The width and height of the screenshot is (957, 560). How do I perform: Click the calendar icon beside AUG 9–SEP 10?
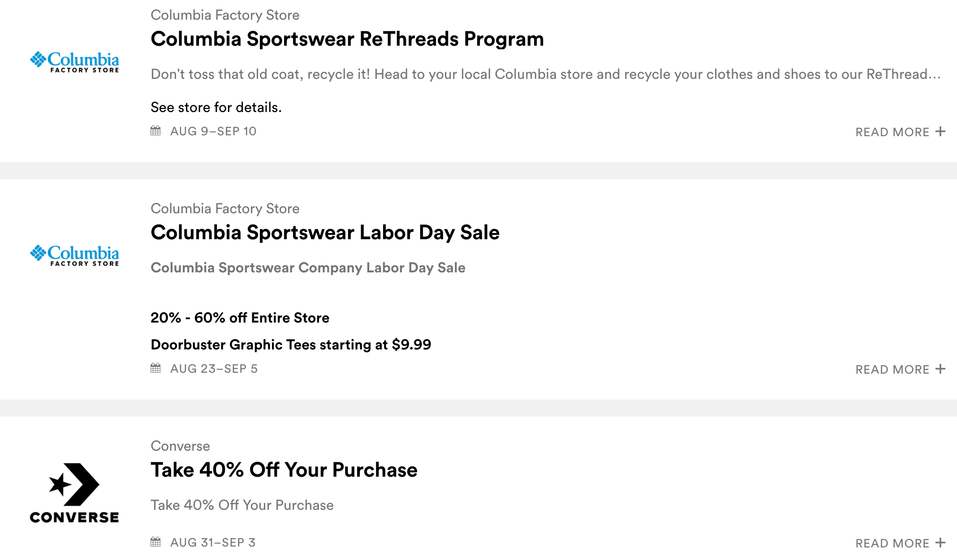[155, 131]
